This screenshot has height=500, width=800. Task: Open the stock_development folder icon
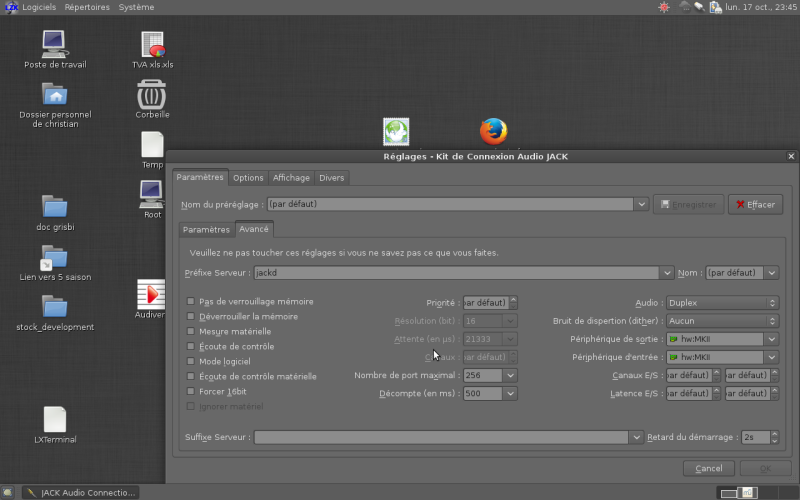[55, 307]
